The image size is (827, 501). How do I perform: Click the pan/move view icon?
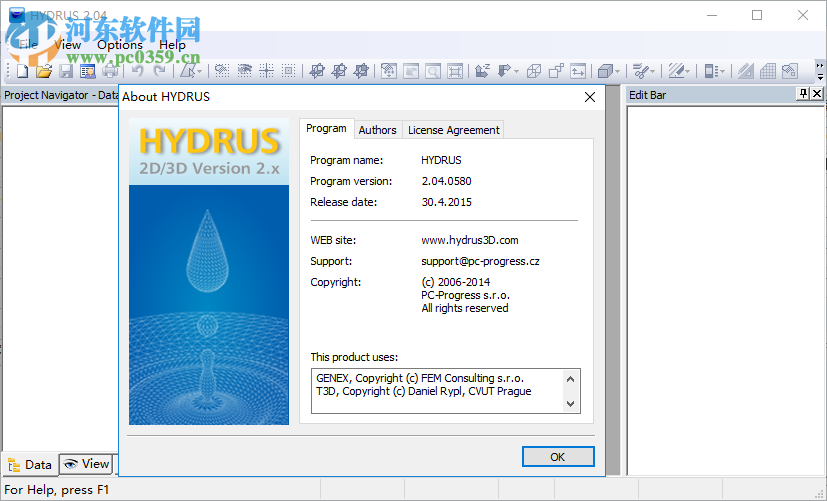click(x=389, y=71)
